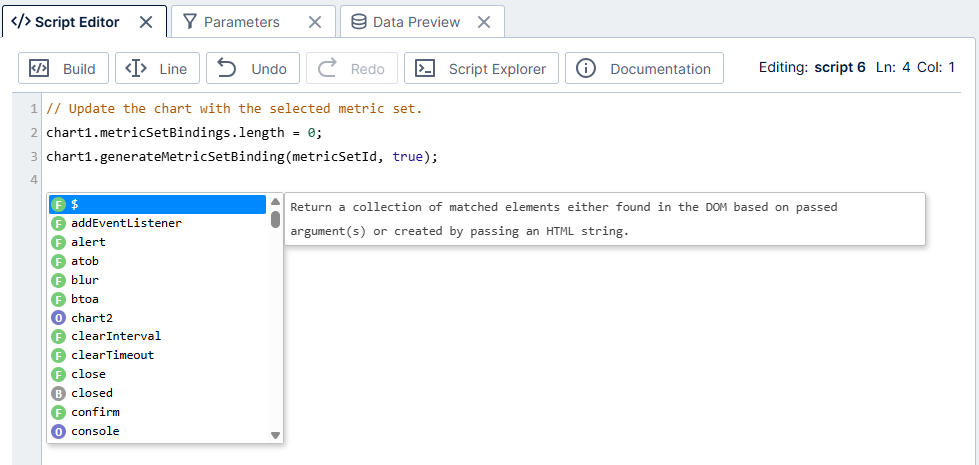The height and width of the screenshot is (465, 979).
Task: Choose btoa from autocomplete suggestions
Action: (158, 299)
